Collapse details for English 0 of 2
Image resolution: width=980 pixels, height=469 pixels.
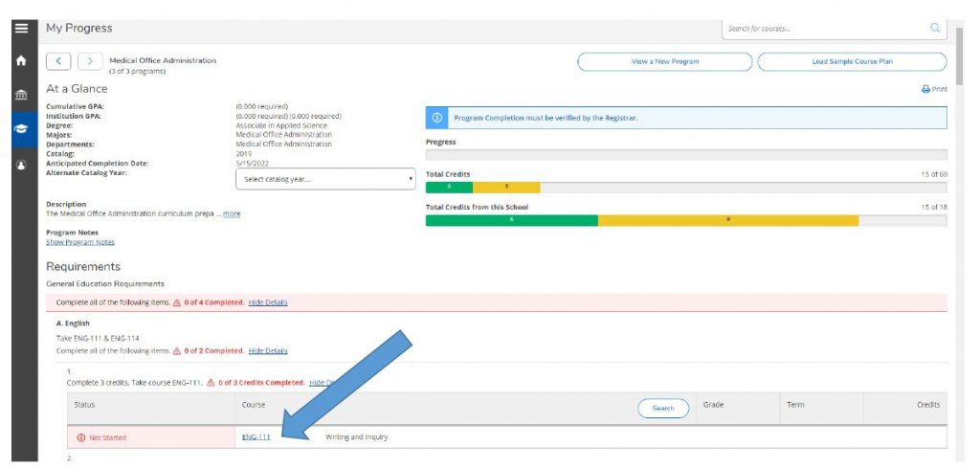[x=268, y=350]
